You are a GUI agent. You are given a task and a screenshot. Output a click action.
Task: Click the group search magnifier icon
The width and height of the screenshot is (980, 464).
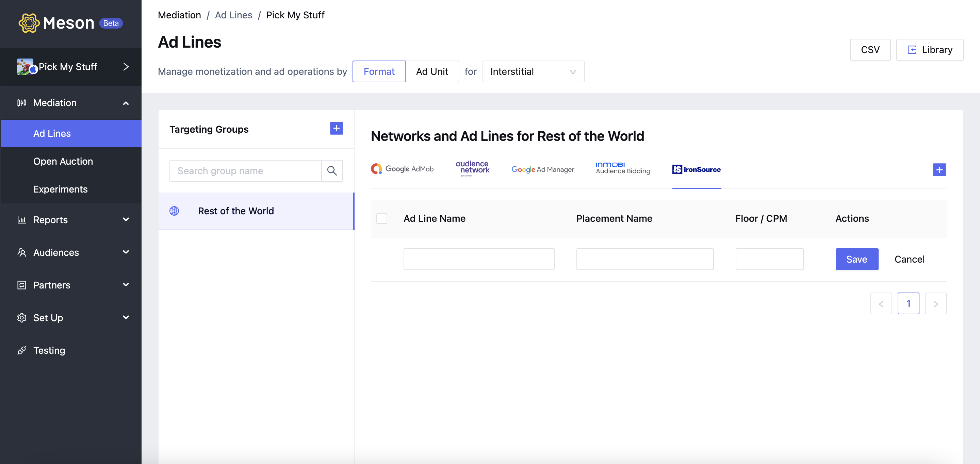click(332, 171)
